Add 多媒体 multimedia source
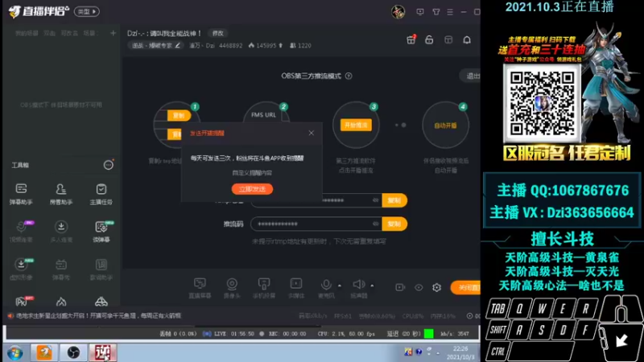The image size is (644, 362). coord(296,288)
